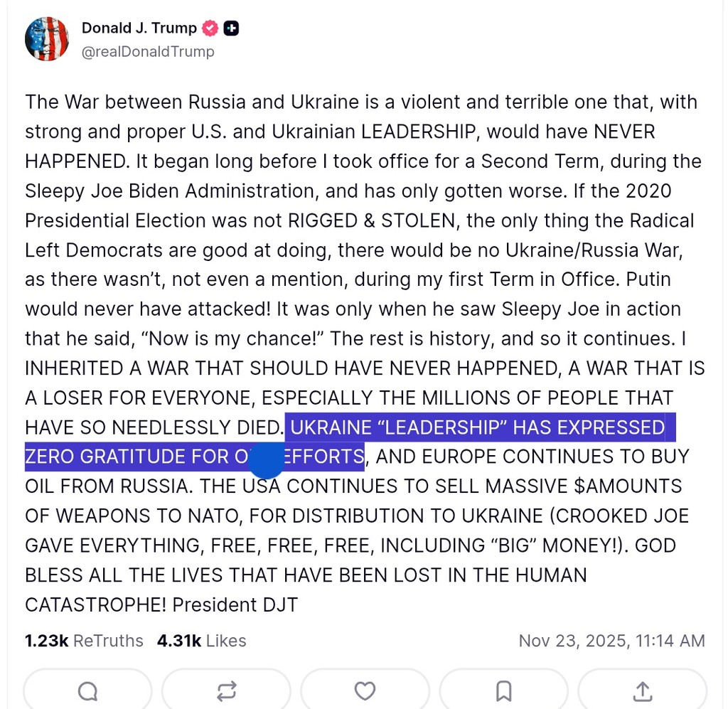Click the red verified badge
728x709 pixels.
click(x=210, y=28)
